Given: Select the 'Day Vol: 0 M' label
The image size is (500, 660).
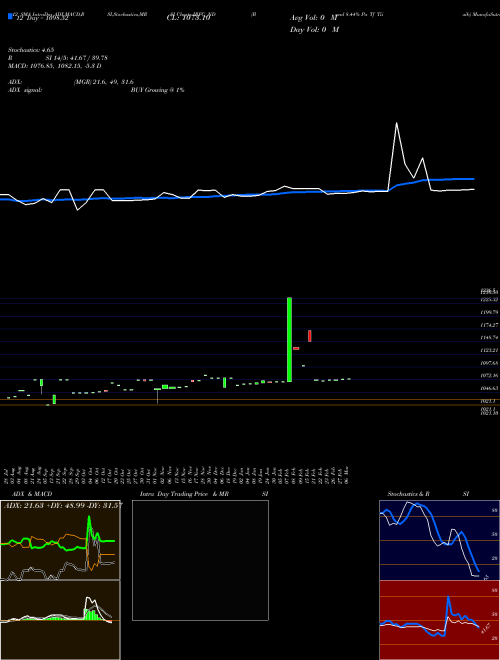Looking at the screenshot, I should tap(314, 30).
